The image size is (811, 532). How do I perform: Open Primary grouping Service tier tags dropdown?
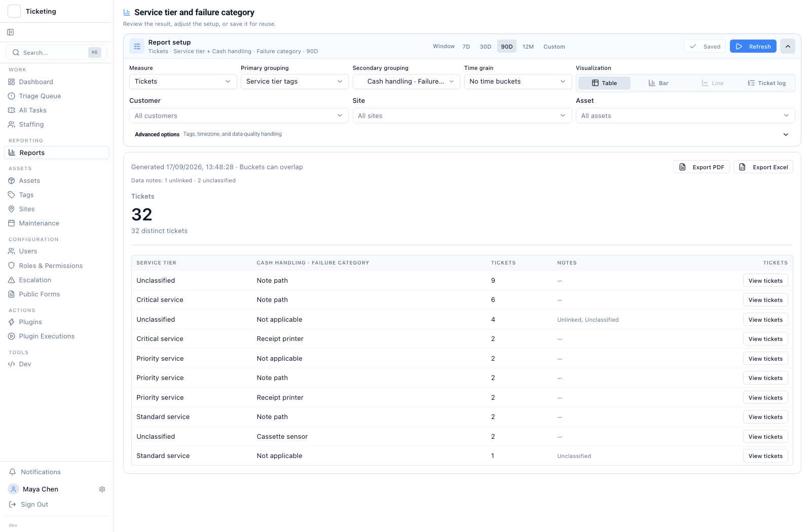294,82
